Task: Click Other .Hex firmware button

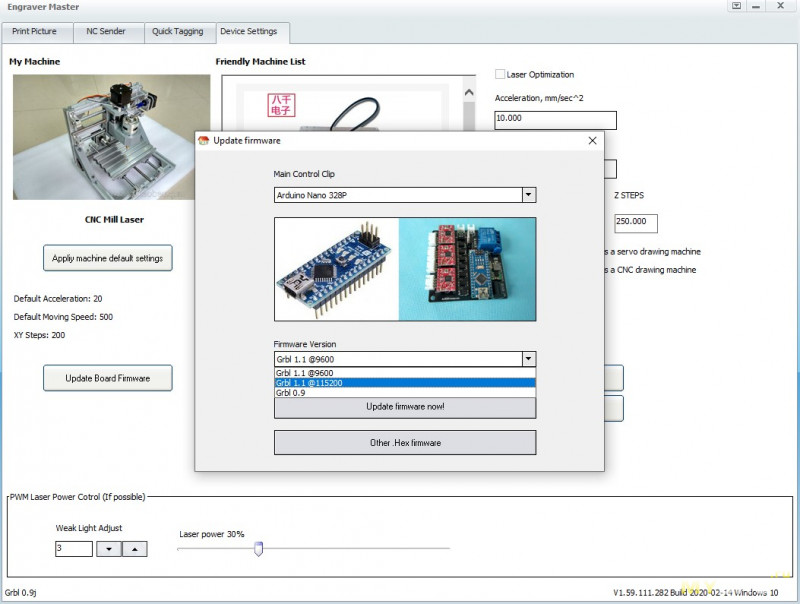Action: click(x=405, y=443)
